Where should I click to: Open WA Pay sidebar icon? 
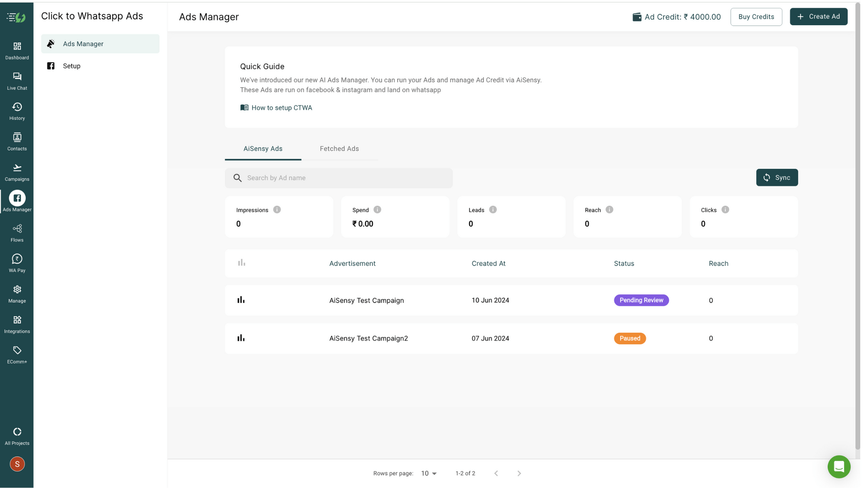[17, 263]
